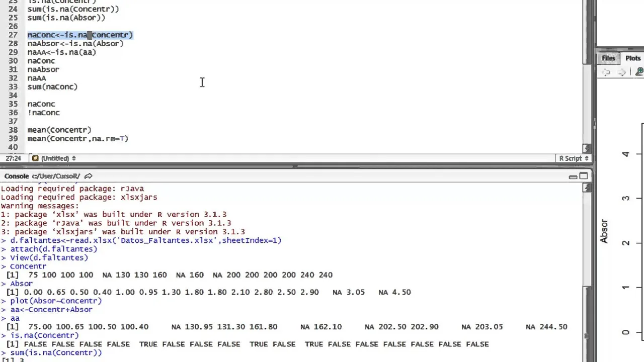Switch to the Files tab
This screenshot has height=362, width=644.
click(608, 58)
